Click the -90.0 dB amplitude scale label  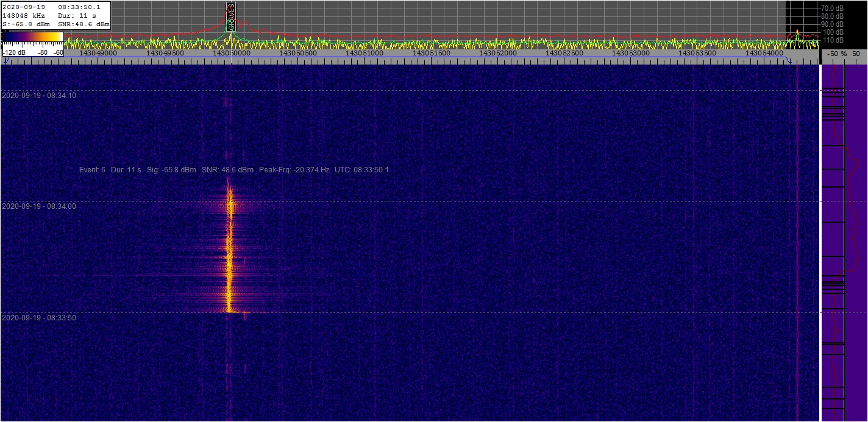[833, 24]
